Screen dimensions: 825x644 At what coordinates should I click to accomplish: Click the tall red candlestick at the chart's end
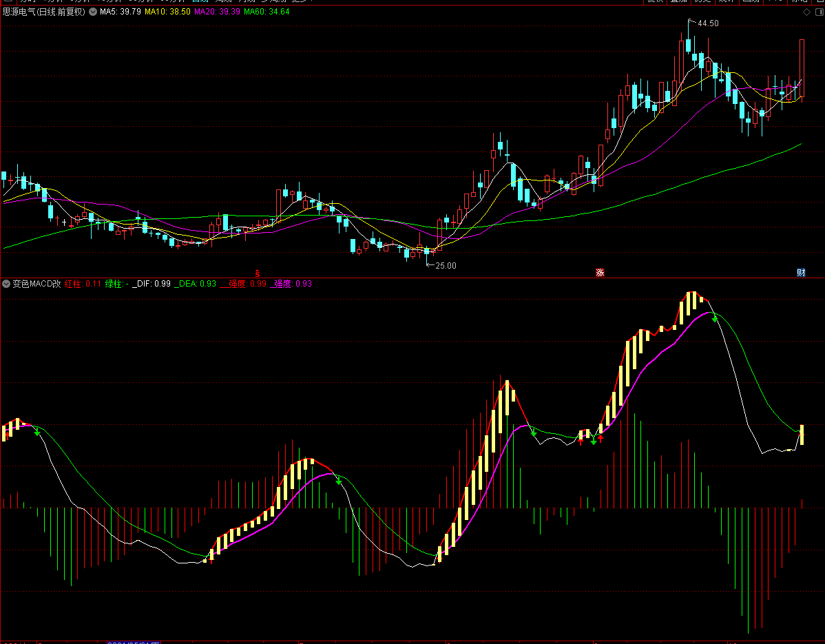click(x=802, y=68)
